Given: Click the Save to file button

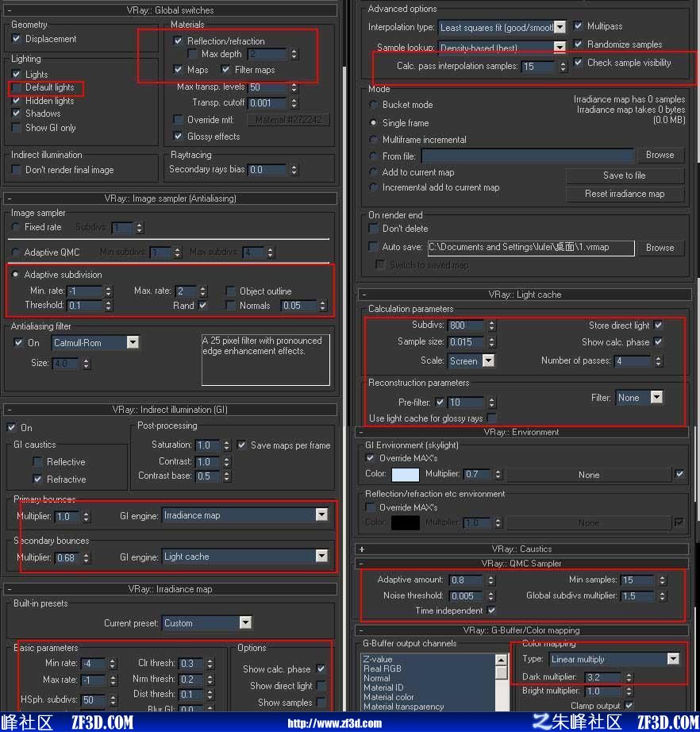Looking at the screenshot, I should point(625,175).
